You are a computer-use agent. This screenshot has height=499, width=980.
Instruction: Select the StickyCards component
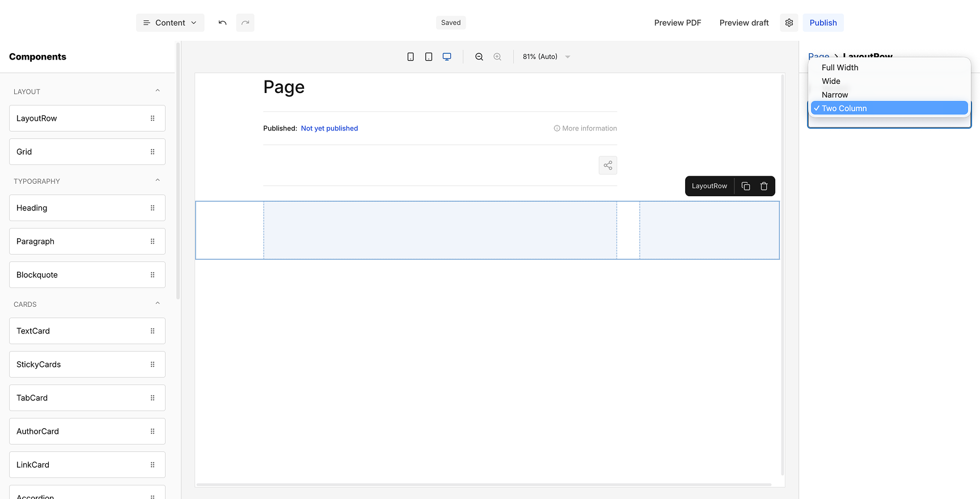(x=87, y=365)
